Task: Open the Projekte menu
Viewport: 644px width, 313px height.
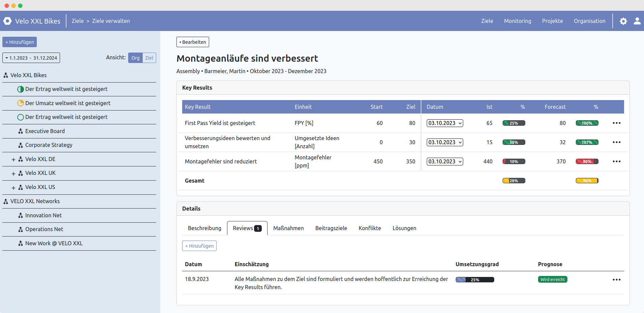Action: coord(552,21)
